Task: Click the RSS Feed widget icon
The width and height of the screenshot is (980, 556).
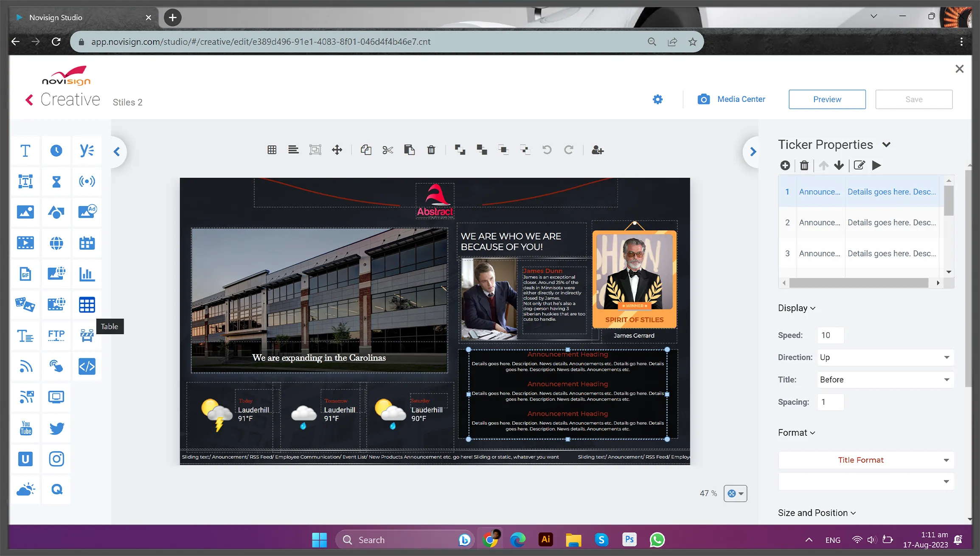Action: click(x=25, y=366)
